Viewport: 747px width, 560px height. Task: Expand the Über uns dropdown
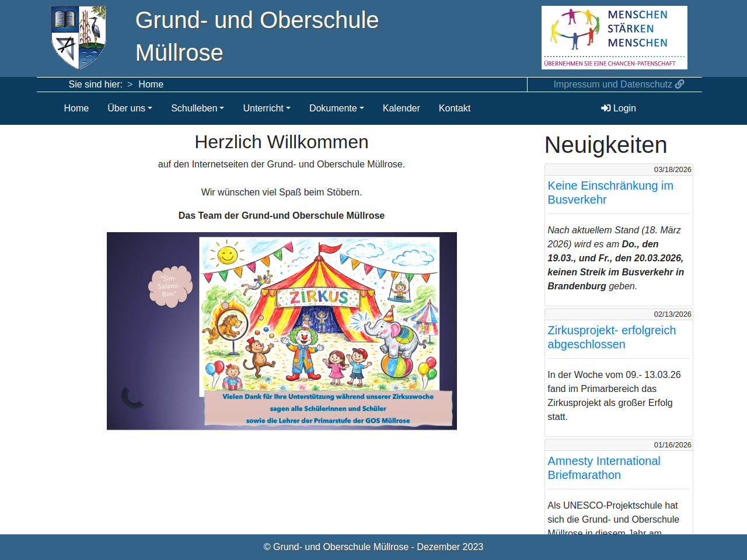pyautogui.click(x=130, y=108)
